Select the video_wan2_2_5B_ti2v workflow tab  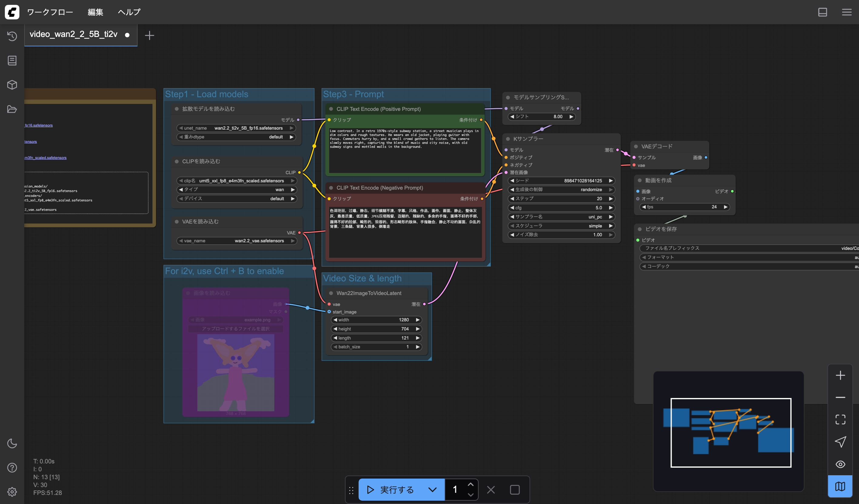[x=73, y=34]
